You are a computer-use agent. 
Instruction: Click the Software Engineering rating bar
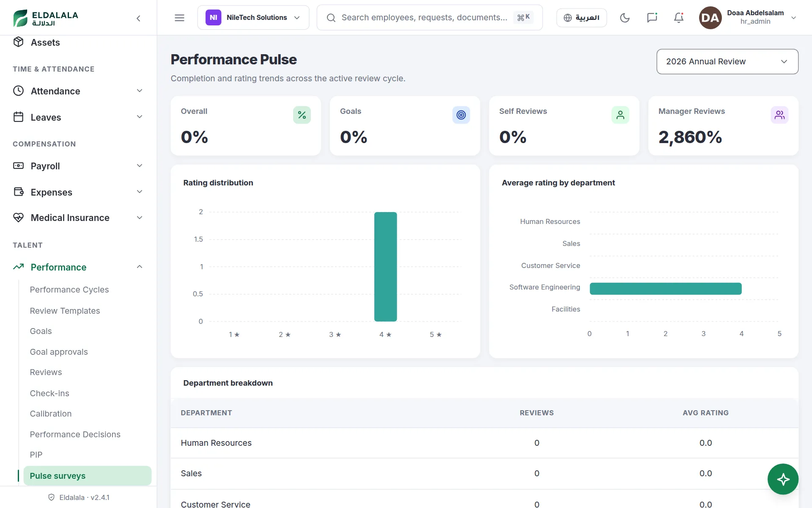(x=666, y=289)
